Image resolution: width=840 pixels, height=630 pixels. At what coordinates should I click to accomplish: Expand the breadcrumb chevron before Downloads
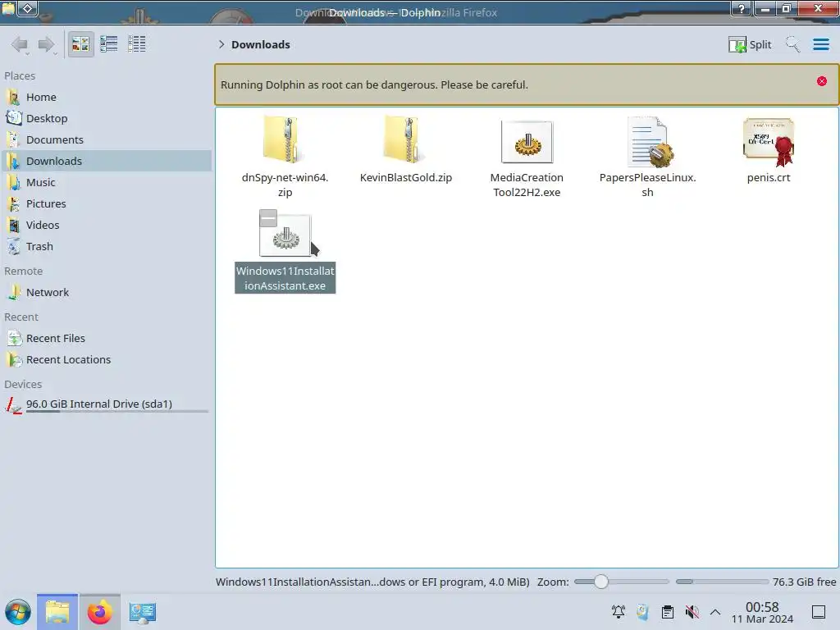(x=221, y=44)
